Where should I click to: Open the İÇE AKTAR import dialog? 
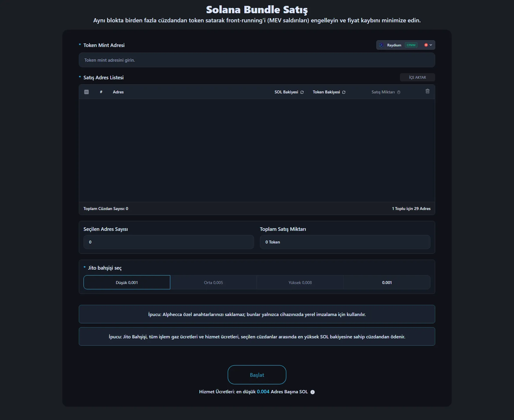tap(417, 77)
